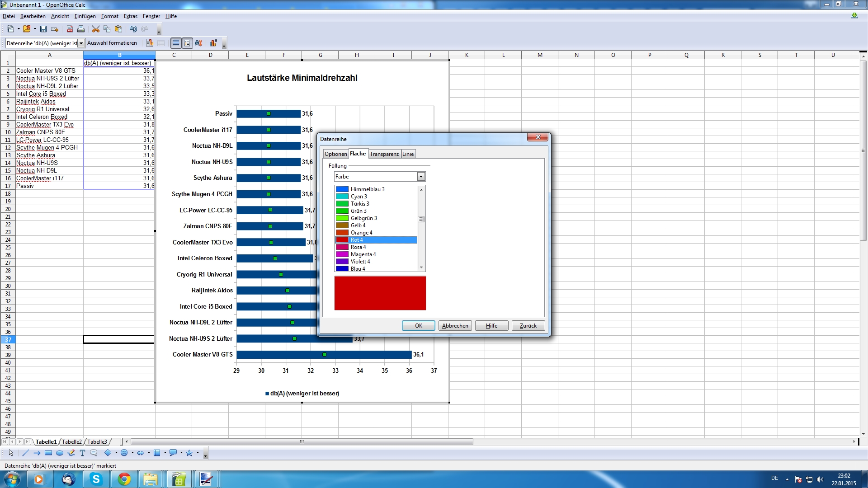The image size is (868, 488).
Task: Send document as e-mail icon
Action: tap(55, 29)
